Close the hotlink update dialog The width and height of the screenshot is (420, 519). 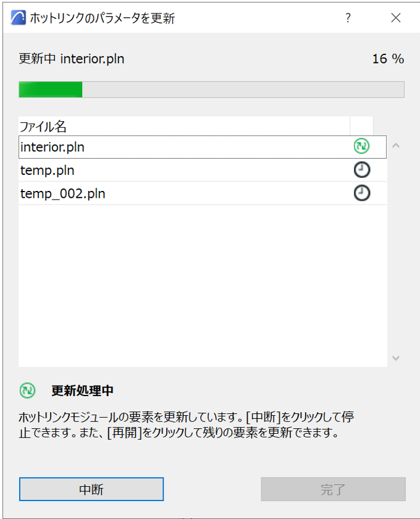[x=396, y=18]
